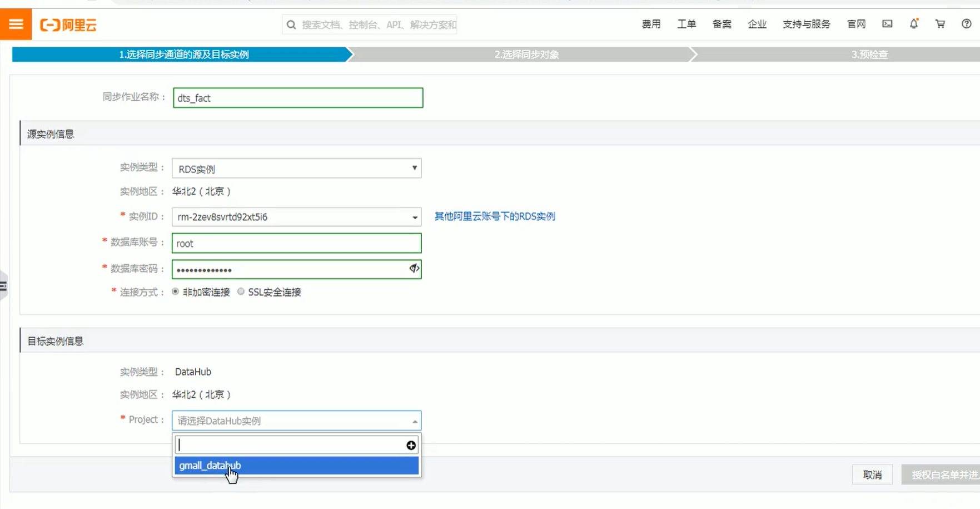Open the hamburger product navigation menu
Image resolution: width=980 pixels, height=509 pixels.
coord(16,24)
